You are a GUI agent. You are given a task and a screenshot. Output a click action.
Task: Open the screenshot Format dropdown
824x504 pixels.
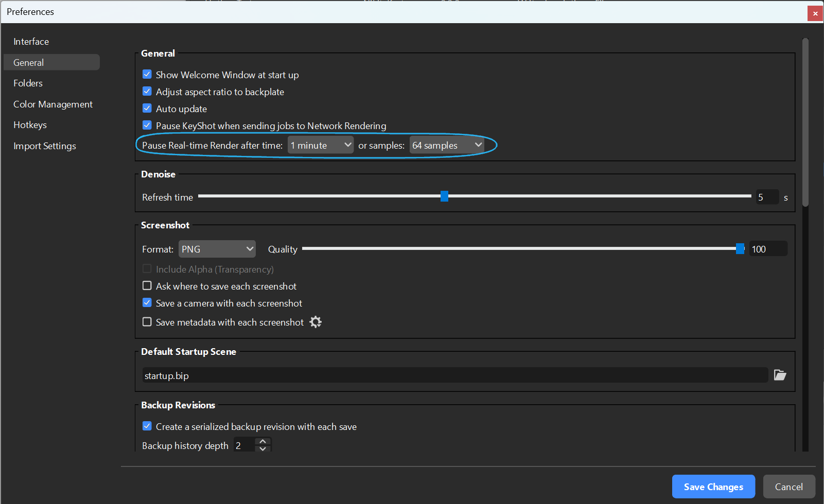click(x=217, y=248)
